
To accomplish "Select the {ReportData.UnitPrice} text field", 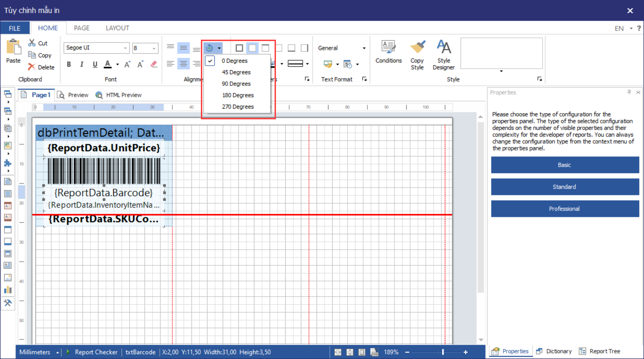I will tap(104, 148).
